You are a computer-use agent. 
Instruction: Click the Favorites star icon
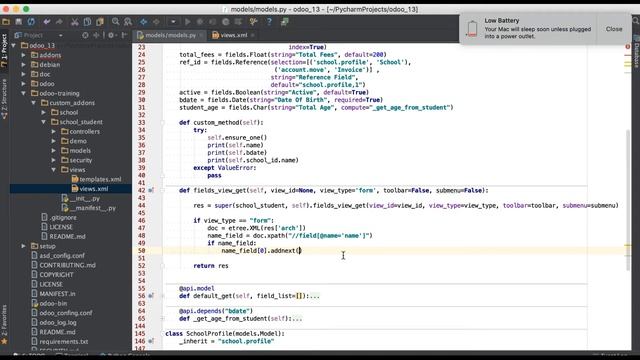[x=4, y=342]
